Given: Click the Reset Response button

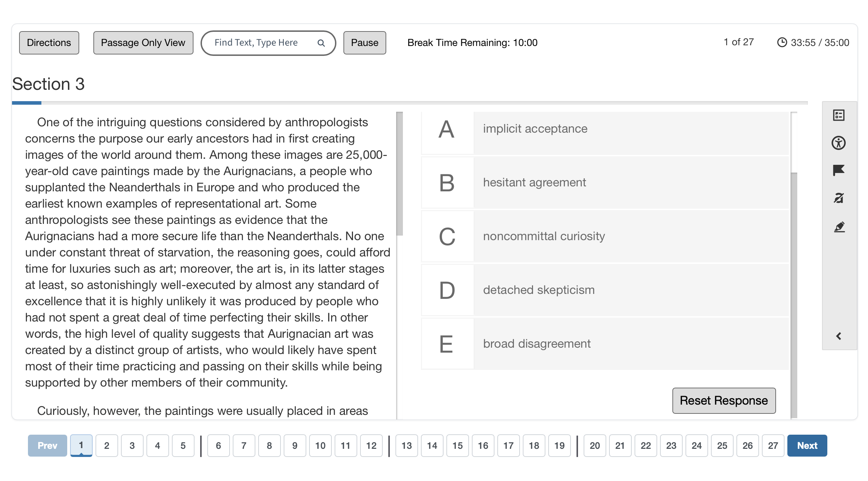Looking at the screenshot, I should [724, 401].
